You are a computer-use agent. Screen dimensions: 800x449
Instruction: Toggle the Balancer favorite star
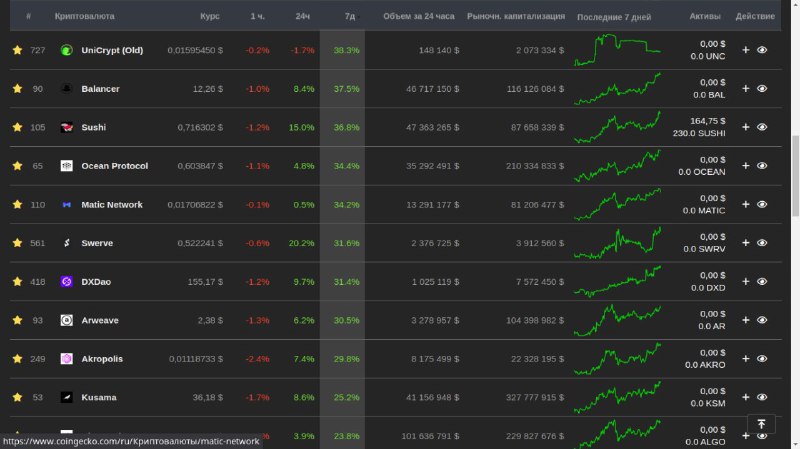(17, 89)
